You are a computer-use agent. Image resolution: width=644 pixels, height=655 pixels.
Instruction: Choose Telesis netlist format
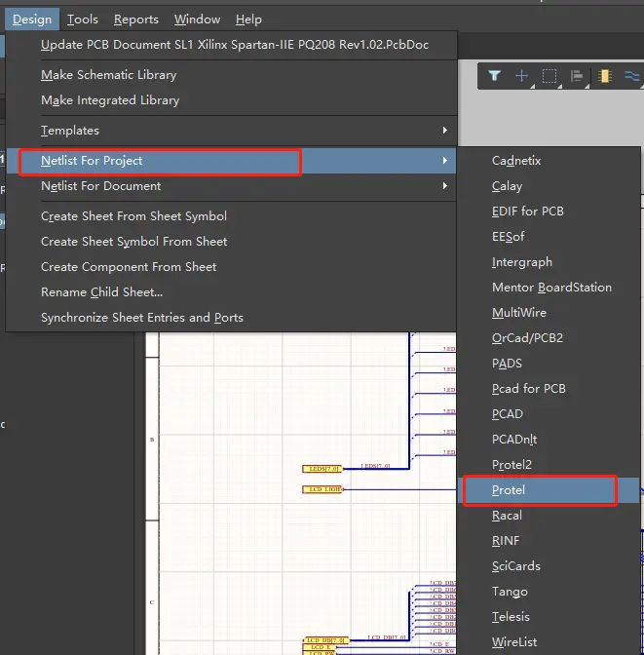tap(549, 617)
